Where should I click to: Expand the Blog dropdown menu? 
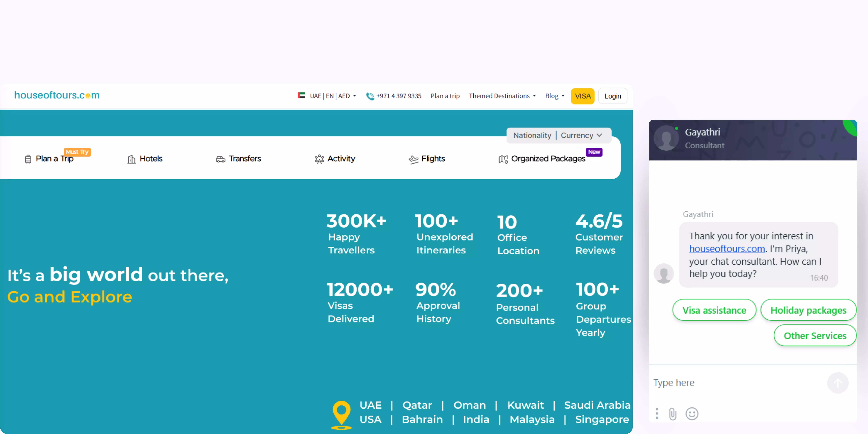tap(554, 96)
